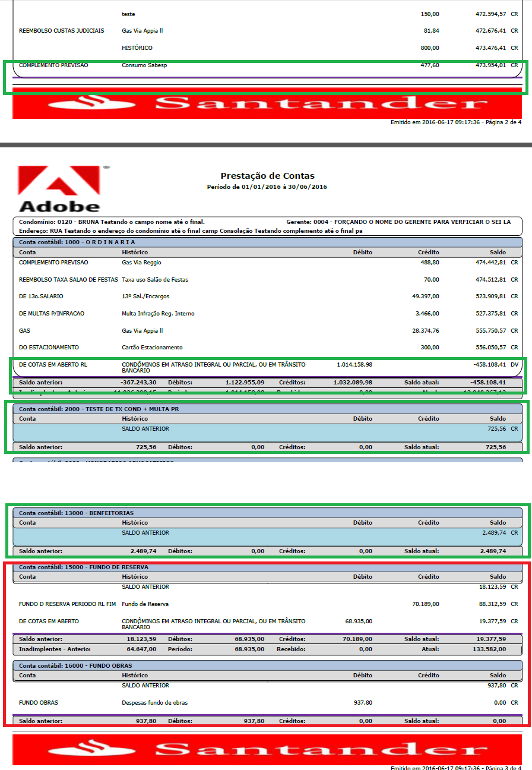Click 'FUNDO D RESERVA PERIODO RL FIM' account

(x=67, y=604)
